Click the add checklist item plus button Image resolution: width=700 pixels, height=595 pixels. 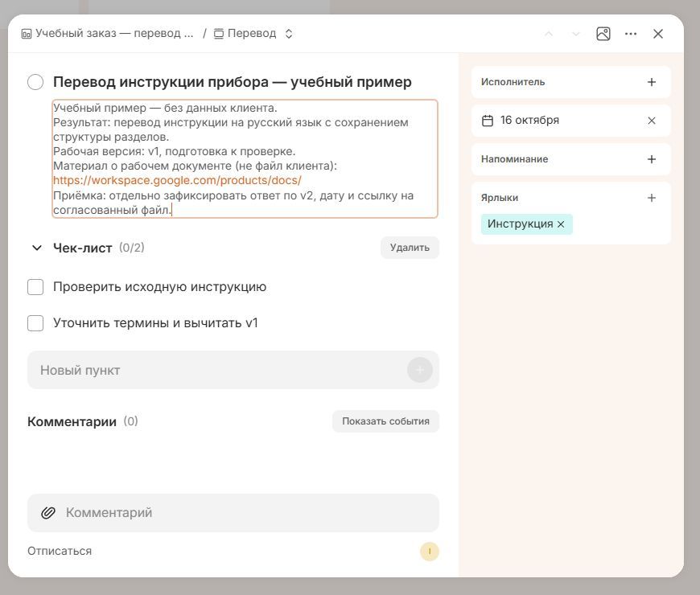pos(420,370)
